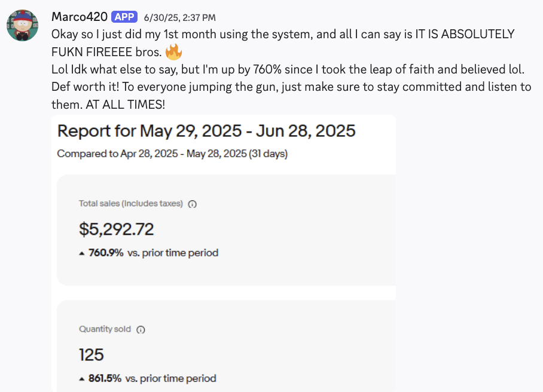This screenshot has width=543, height=392.
Task: Open the Marco420 username profile
Action: (79, 17)
